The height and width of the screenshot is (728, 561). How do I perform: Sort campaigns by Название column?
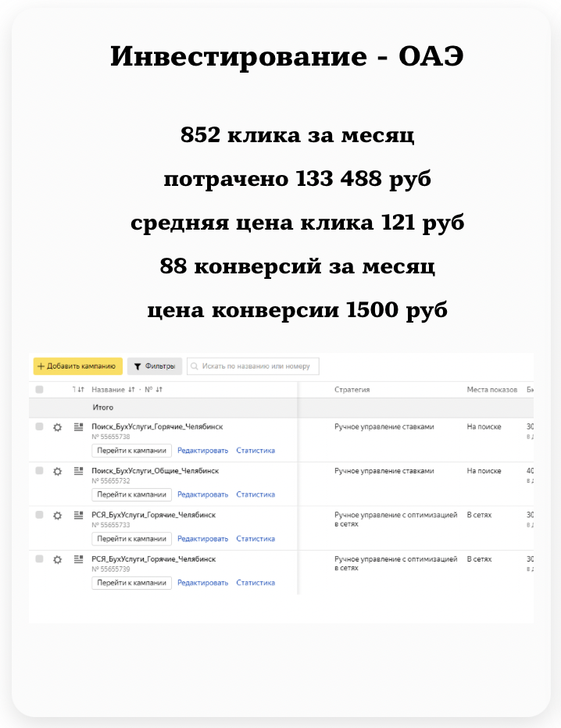108,389
